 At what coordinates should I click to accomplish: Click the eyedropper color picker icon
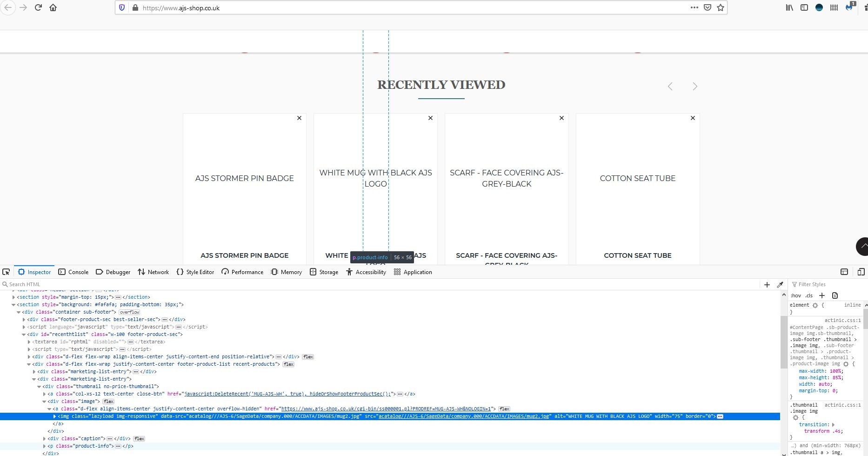pos(780,284)
